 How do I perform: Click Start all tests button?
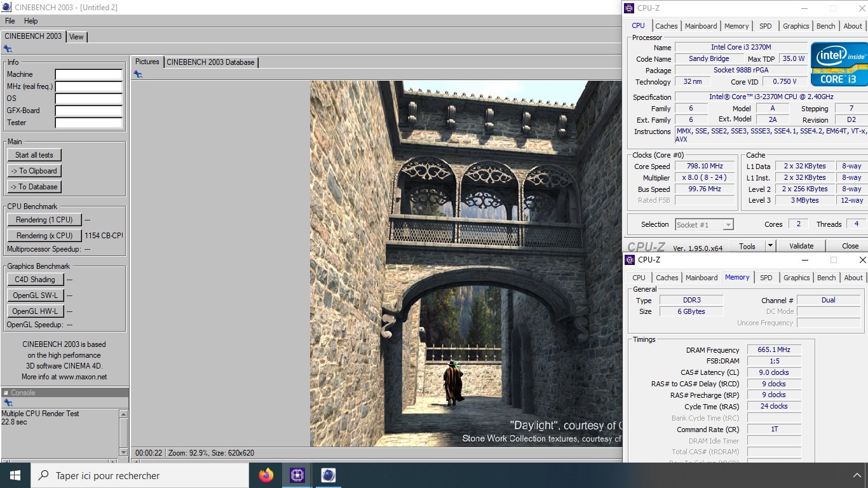34,155
